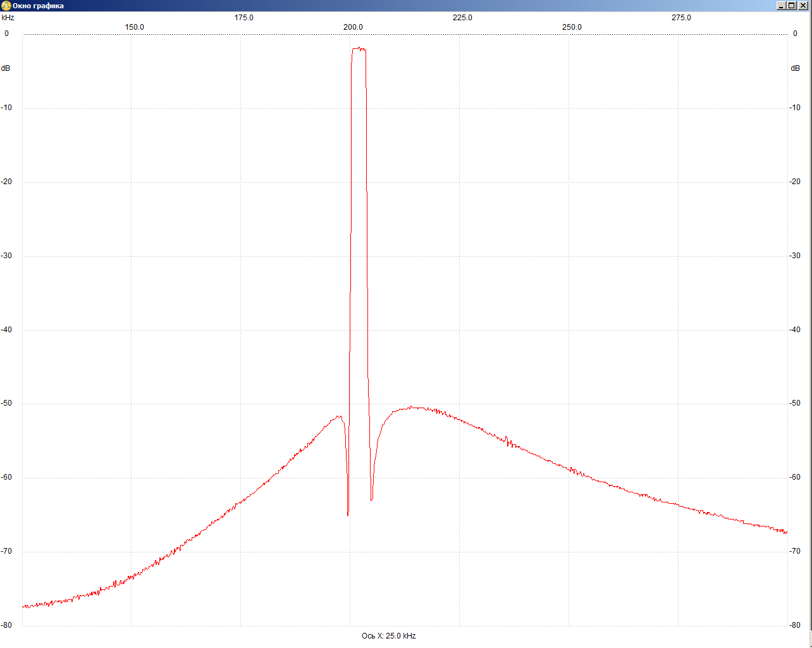The image size is (812, 648).
Task: Click the -40 label on left axis
Action: [x=6, y=330]
